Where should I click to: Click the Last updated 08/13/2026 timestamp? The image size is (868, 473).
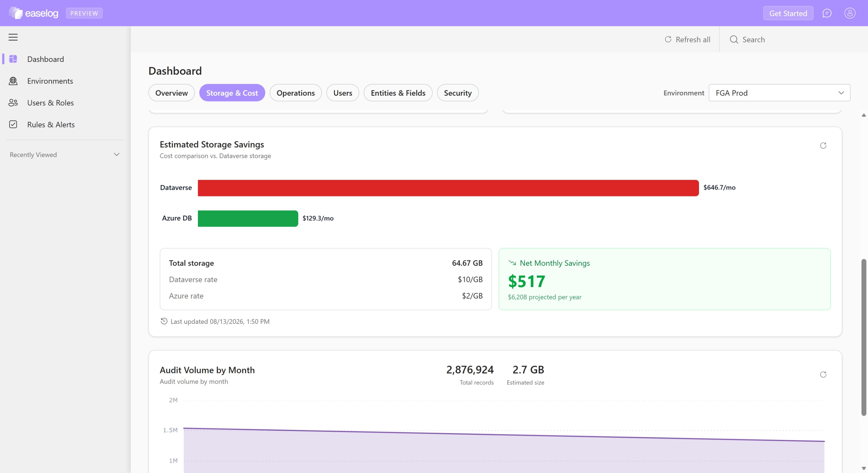(220, 321)
